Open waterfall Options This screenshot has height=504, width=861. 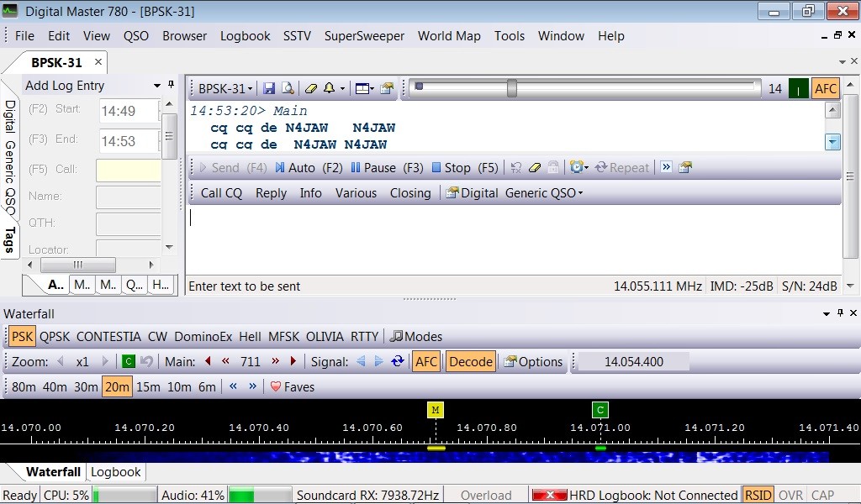(x=533, y=361)
